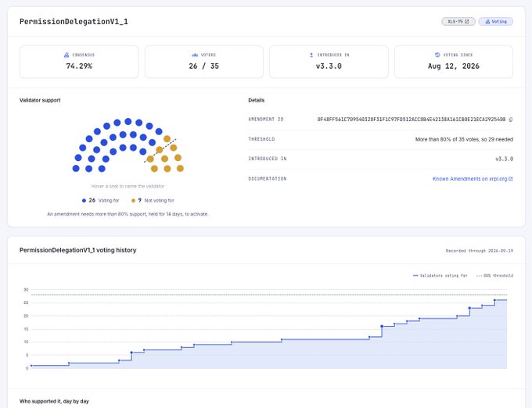
Task: Click the Voters card people icon
Action: 195,55
